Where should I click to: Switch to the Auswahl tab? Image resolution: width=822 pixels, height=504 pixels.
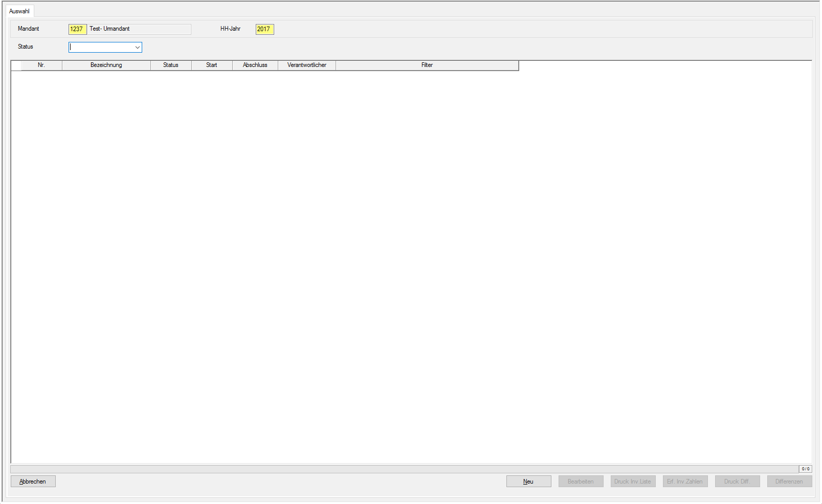click(x=19, y=11)
